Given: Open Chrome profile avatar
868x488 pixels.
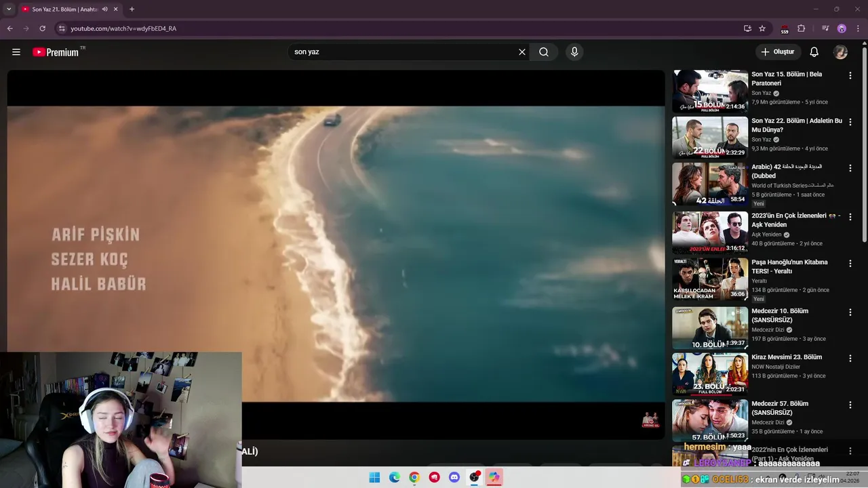Looking at the screenshot, I should coord(842,28).
